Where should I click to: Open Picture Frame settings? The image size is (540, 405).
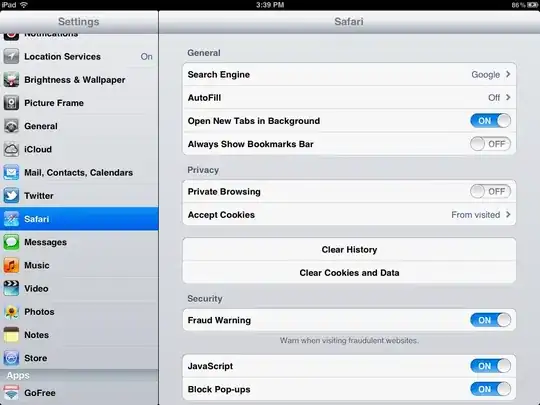[79, 103]
